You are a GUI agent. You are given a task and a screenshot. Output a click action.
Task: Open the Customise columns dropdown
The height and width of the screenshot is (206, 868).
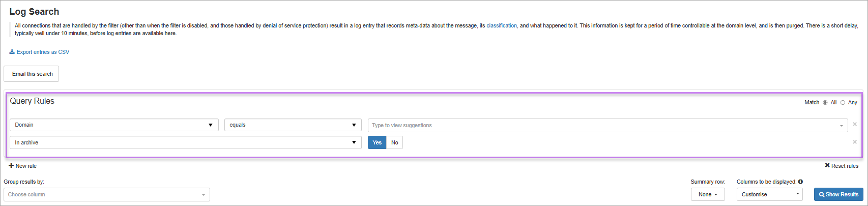[x=769, y=195]
